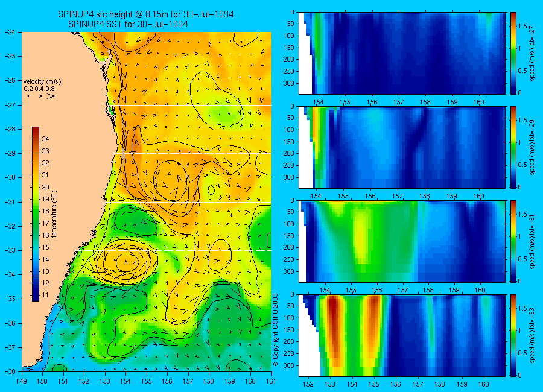
Task: Click the 'velocity (m/s)' legend label
Action: 42,82
